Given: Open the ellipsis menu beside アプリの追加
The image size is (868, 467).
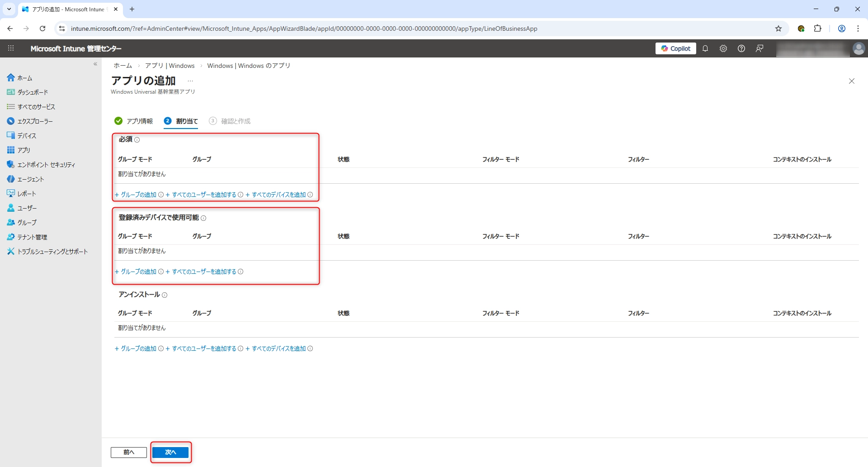Looking at the screenshot, I should pos(190,81).
